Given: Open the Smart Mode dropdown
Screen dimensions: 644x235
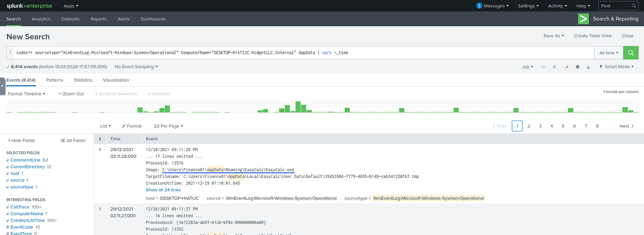Looking at the screenshot, I should pos(616,67).
